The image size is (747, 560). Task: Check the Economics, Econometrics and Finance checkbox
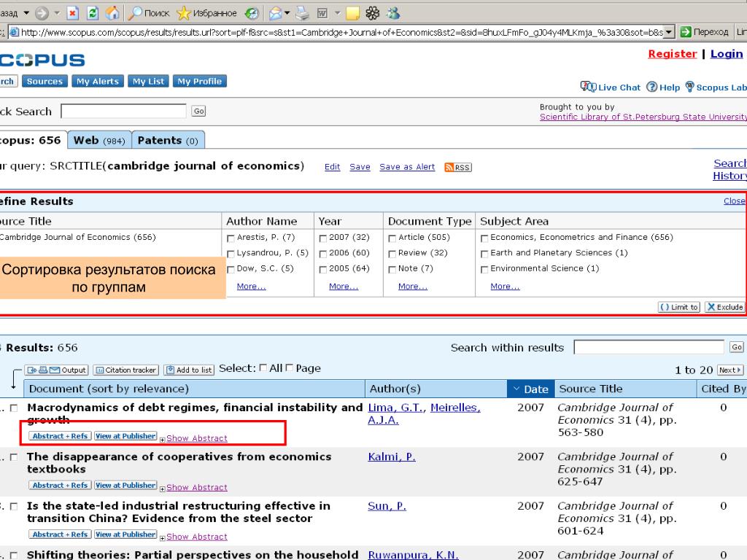point(484,238)
